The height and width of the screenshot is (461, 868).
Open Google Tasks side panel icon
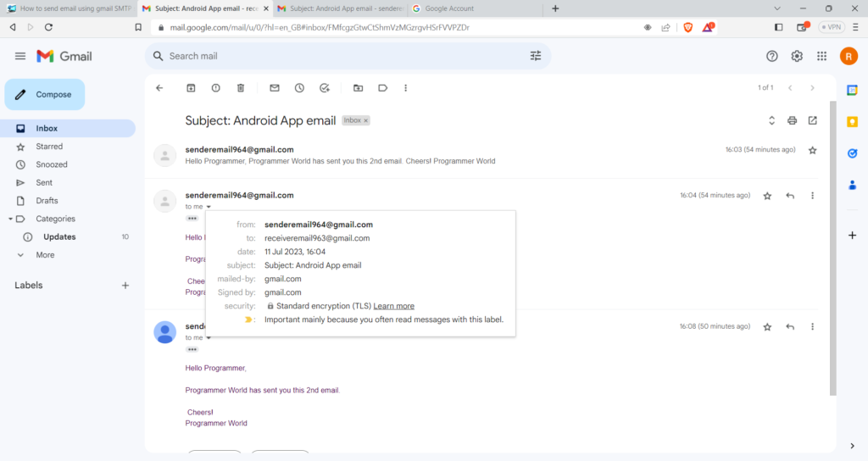pos(853,153)
